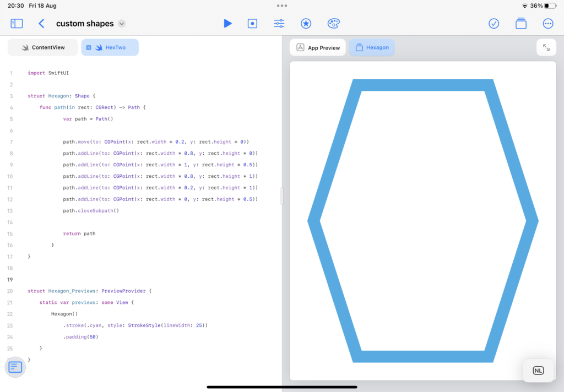The width and height of the screenshot is (564, 392).
Task: Open the ellipsis more-options icon
Action: (x=547, y=24)
